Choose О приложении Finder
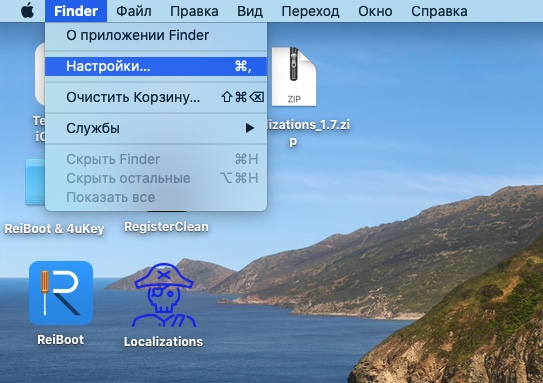The height and width of the screenshot is (383, 543). [x=156, y=35]
